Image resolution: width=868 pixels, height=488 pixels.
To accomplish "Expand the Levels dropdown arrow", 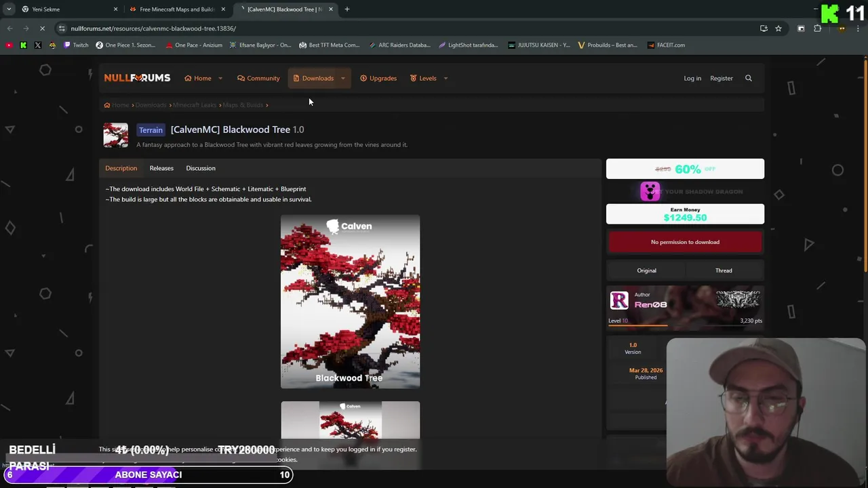I will tap(446, 78).
